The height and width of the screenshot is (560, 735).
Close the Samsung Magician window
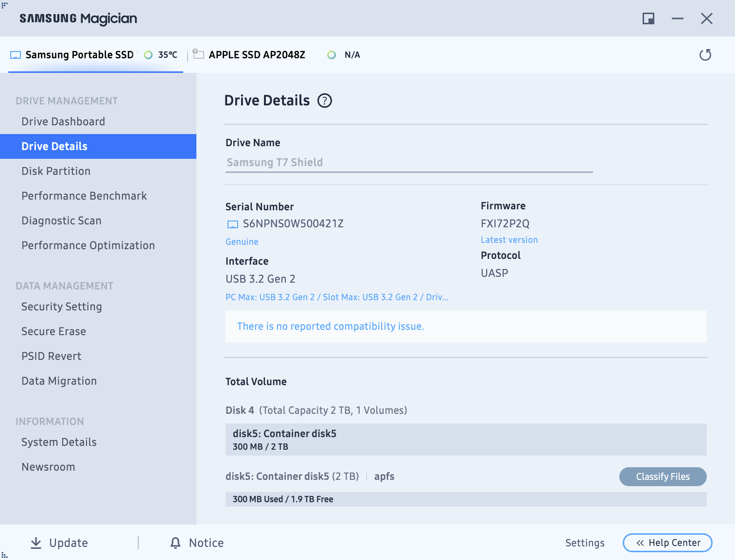[707, 18]
